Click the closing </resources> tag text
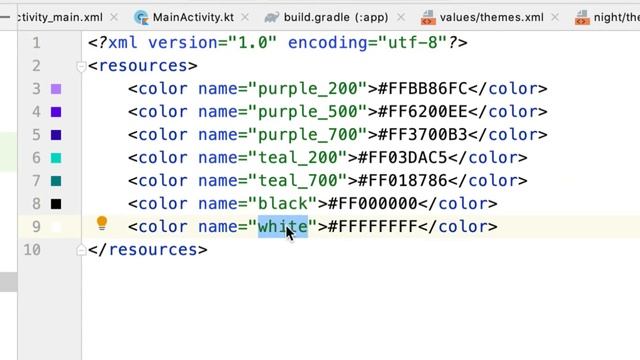640x360 pixels. (x=148, y=250)
